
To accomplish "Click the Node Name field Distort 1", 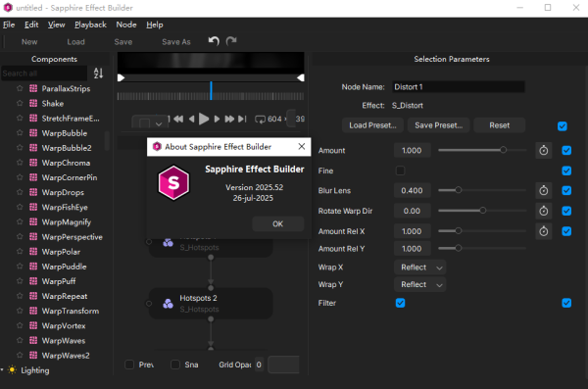I will pyautogui.click(x=459, y=87).
